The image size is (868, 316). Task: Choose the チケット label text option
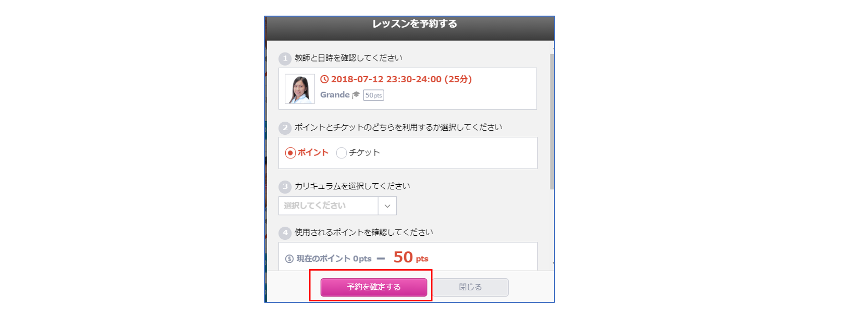pyautogui.click(x=364, y=152)
